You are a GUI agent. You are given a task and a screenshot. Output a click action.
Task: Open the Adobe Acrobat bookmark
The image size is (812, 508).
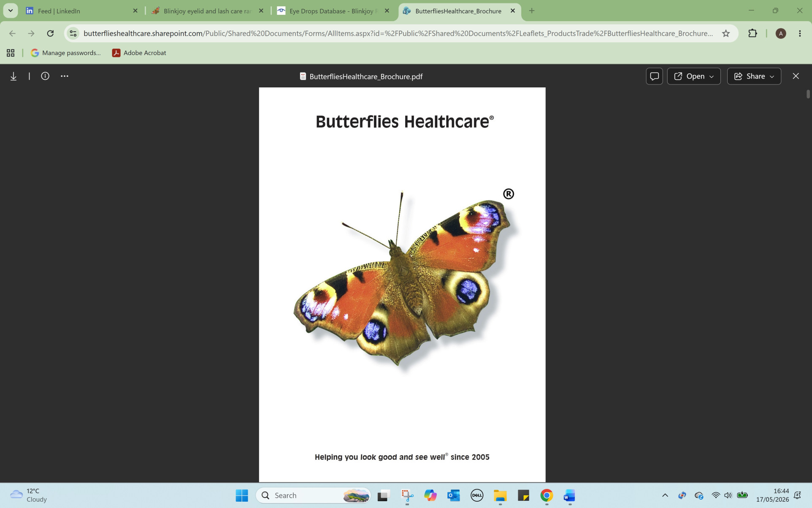[139, 53]
